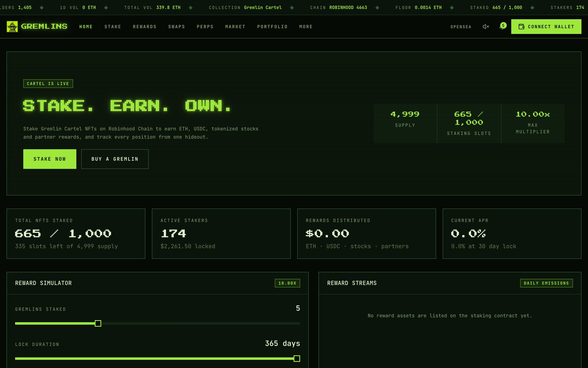Viewport: 588px width, 368px height.
Task: Click the GREMLINS brand wordmark
Action: tap(44, 26)
